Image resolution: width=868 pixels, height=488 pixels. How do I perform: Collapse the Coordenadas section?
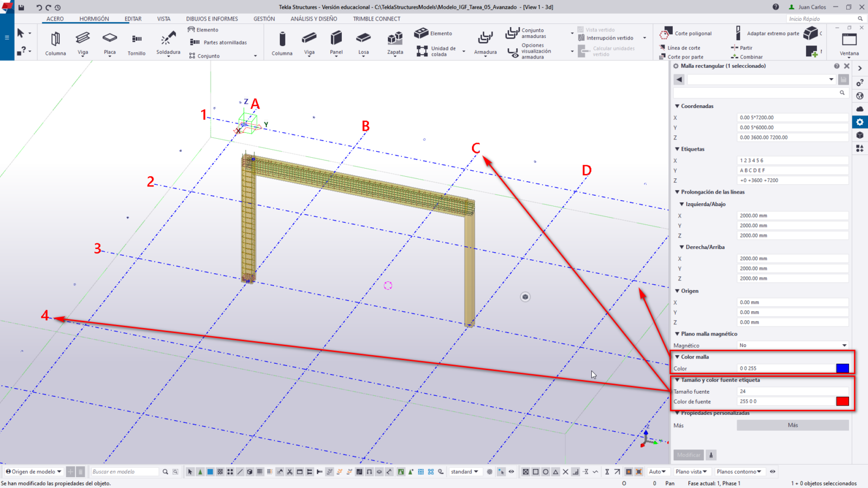tap(677, 106)
